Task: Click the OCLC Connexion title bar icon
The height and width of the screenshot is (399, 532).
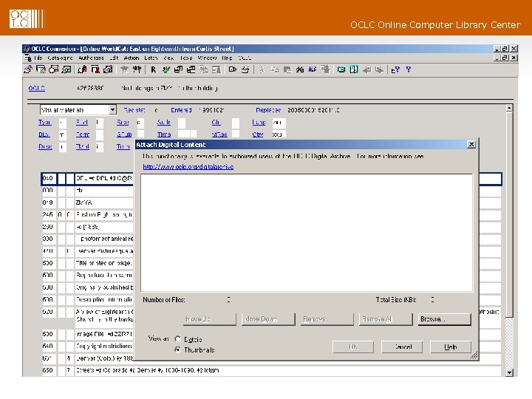Action: click(27, 49)
